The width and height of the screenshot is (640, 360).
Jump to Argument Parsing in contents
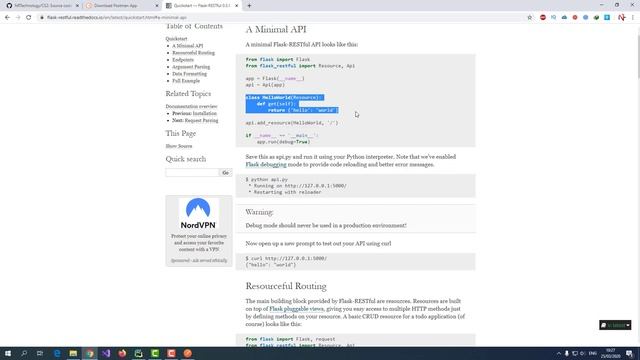[x=191, y=67]
